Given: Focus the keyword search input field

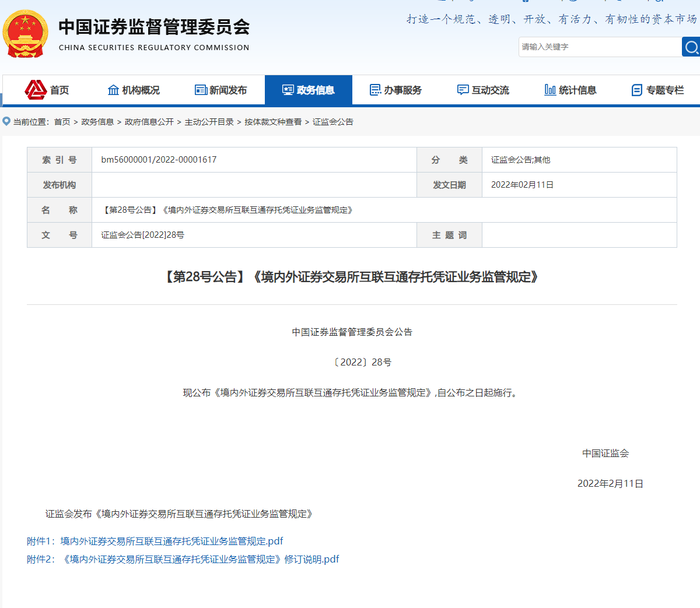Looking at the screenshot, I should [600, 47].
